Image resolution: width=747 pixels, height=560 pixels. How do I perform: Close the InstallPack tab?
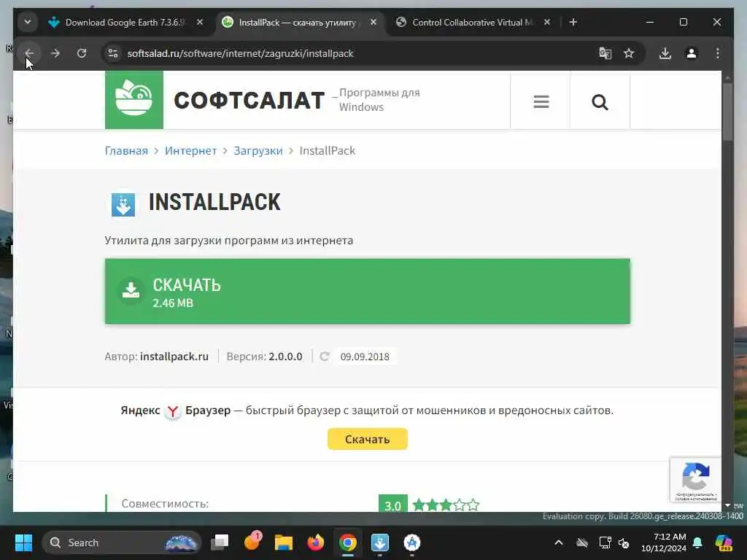[x=373, y=23]
